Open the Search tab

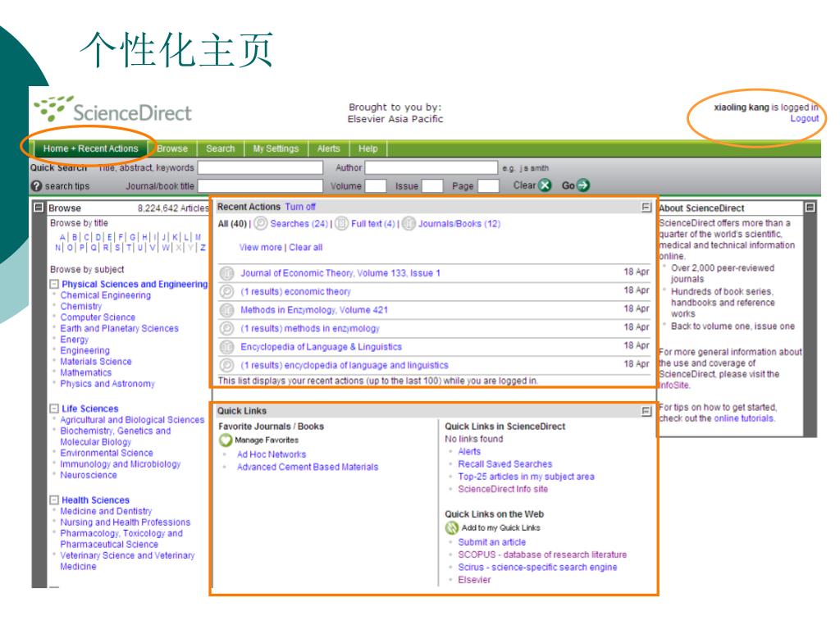[220, 148]
